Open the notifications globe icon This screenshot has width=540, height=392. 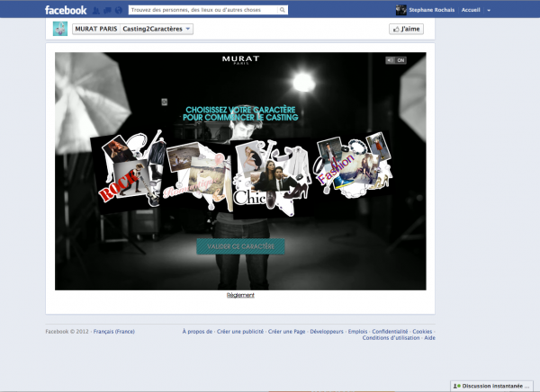click(116, 10)
